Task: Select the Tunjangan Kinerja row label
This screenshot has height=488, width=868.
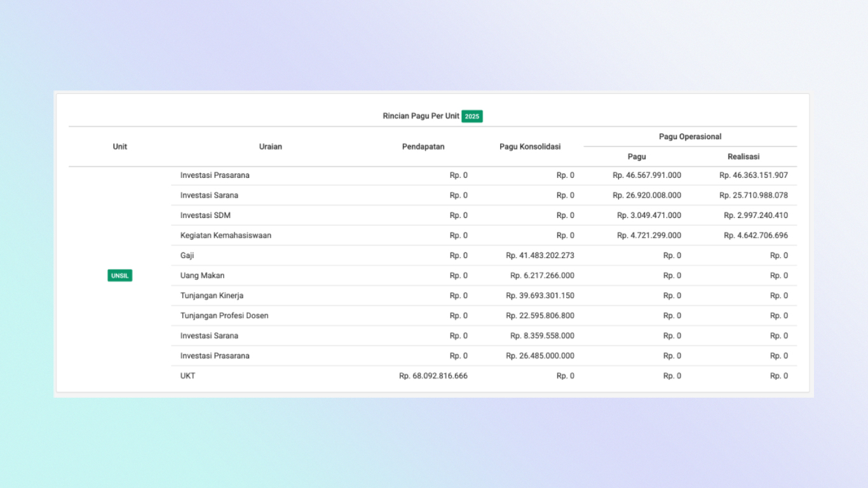Action: click(212, 295)
